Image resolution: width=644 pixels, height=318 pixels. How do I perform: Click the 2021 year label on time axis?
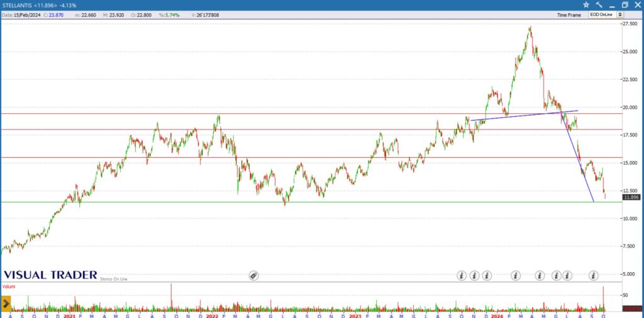[70, 316]
